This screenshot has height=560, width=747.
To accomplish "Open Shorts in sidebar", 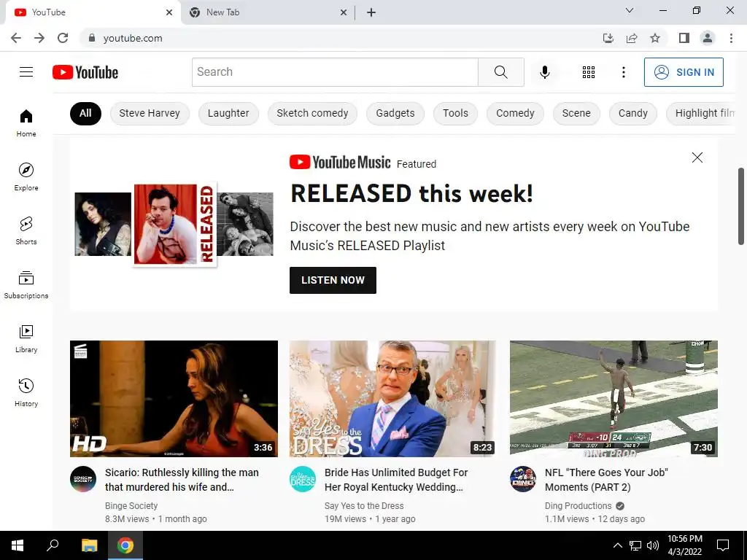I will 26,230.
